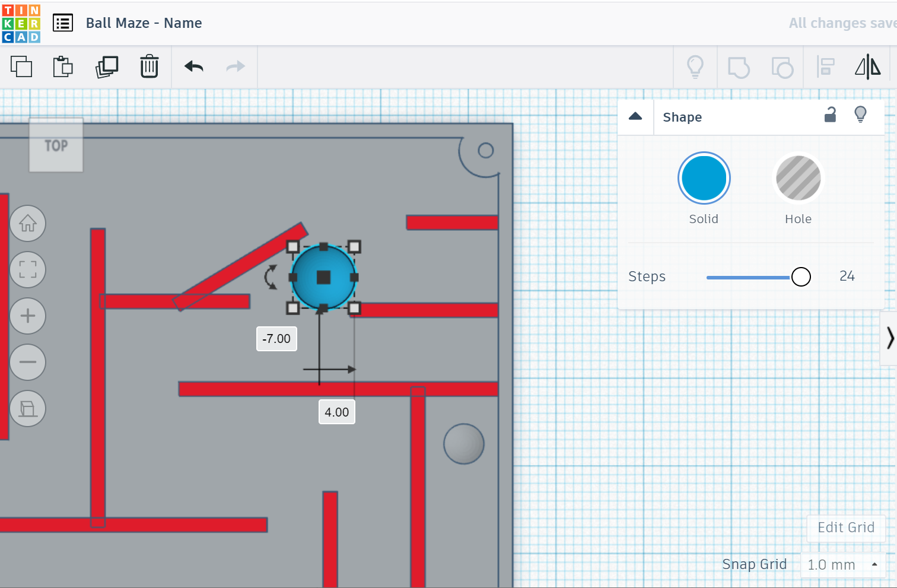Click the Undo arrow
Screen dimensions: 897x588
pos(193,66)
